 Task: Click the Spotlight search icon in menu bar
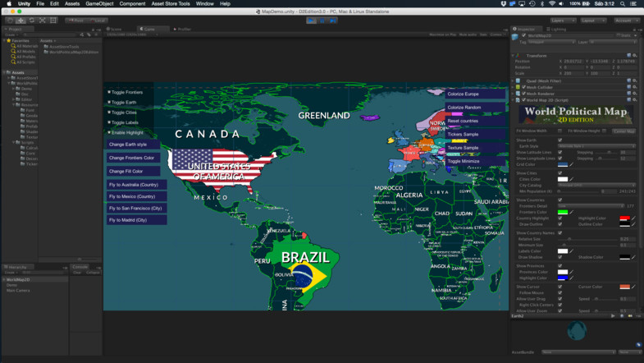click(623, 4)
